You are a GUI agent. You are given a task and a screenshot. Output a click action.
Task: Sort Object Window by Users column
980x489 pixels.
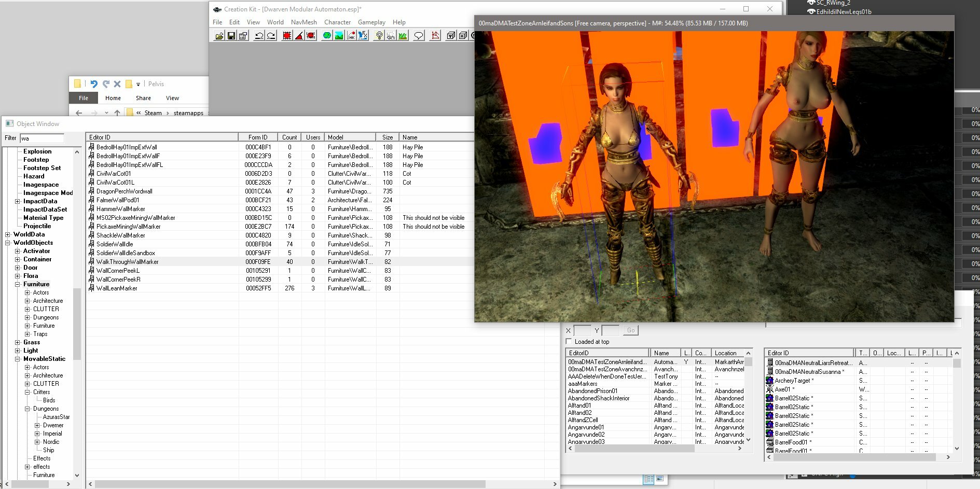(x=313, y=137)
